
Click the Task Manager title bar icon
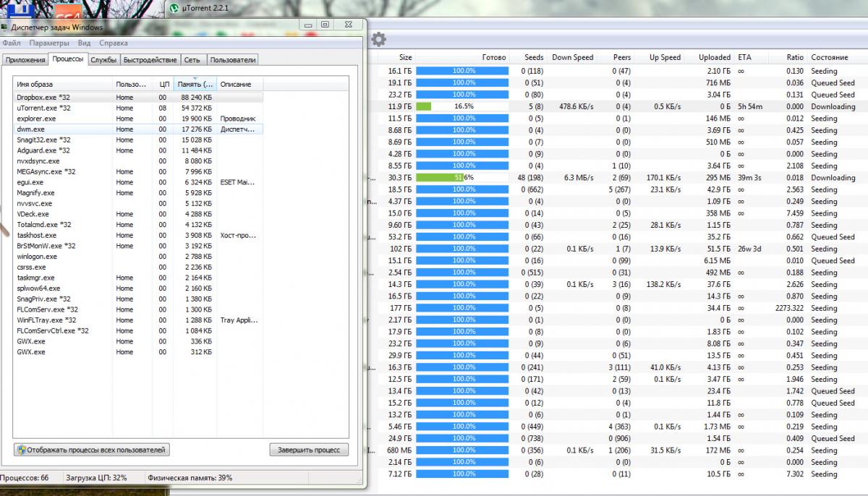coord(5,27)
